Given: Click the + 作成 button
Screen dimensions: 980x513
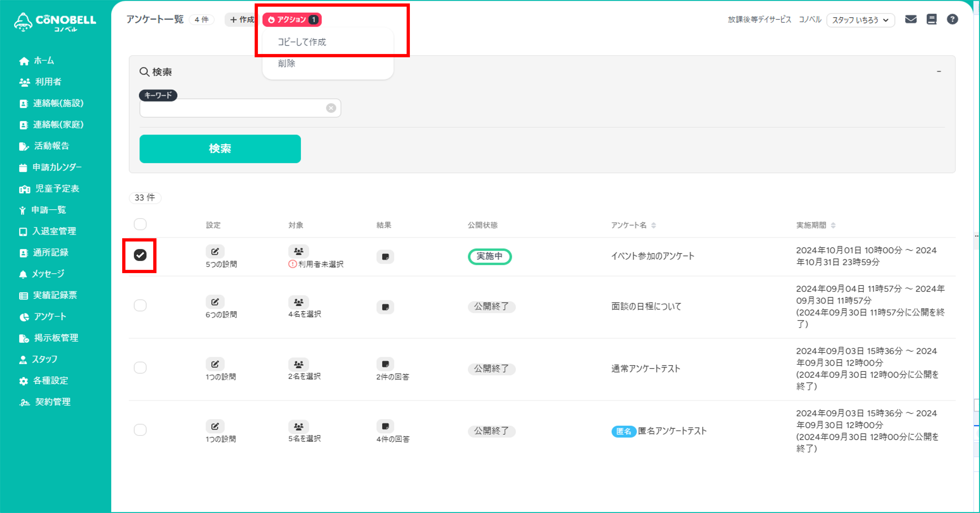Looking at the screenshot, I should point(242,20).
